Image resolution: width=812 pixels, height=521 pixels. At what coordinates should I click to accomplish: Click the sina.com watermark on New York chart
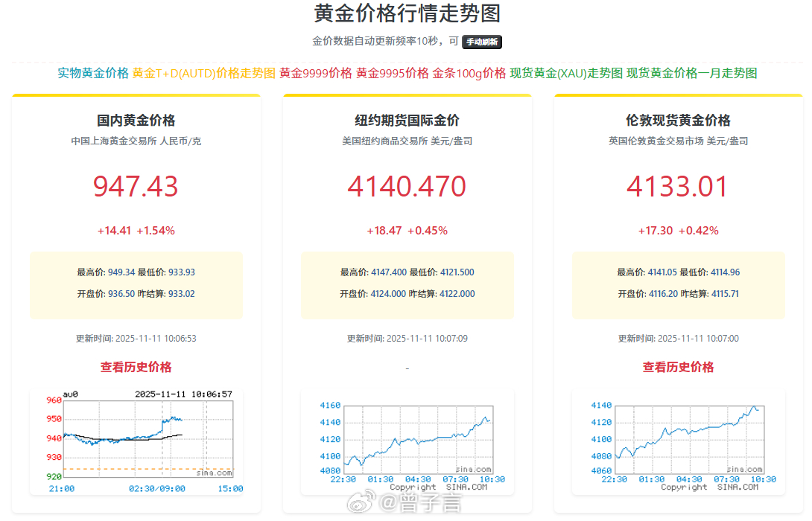[x=474, y=468]
